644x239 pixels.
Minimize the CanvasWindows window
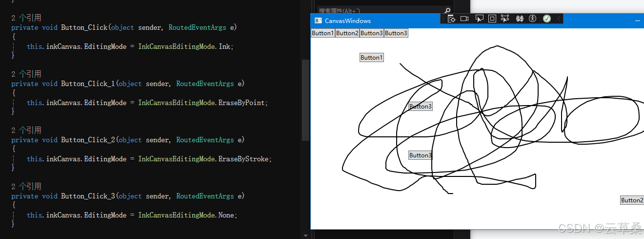tap(638, 21)
